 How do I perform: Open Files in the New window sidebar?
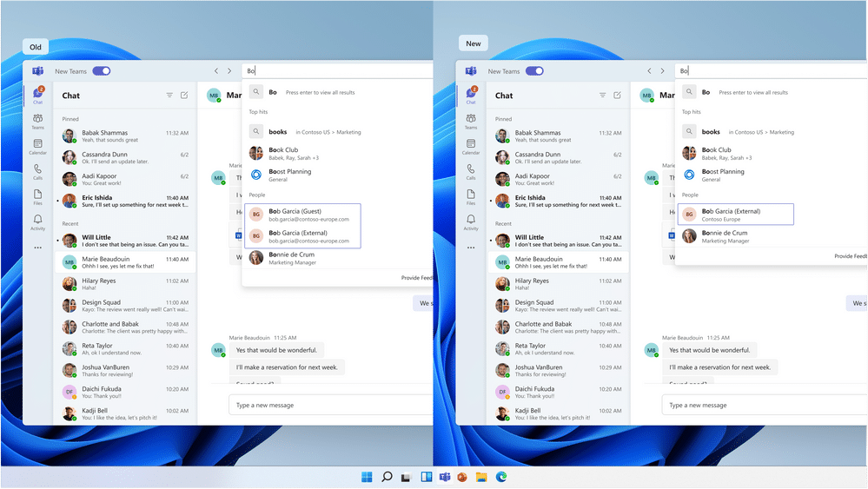(x=471, y=196)
